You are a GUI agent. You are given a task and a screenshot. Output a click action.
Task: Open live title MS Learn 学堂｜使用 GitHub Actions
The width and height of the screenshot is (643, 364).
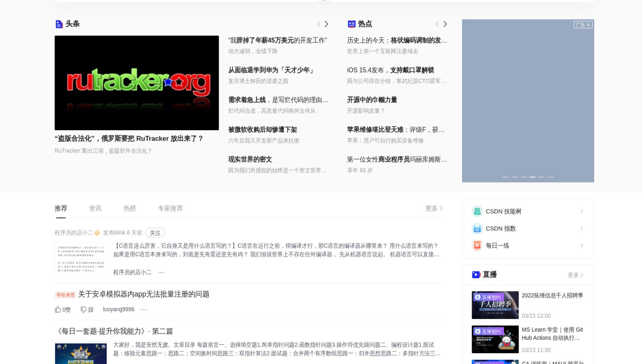(552, 334)
